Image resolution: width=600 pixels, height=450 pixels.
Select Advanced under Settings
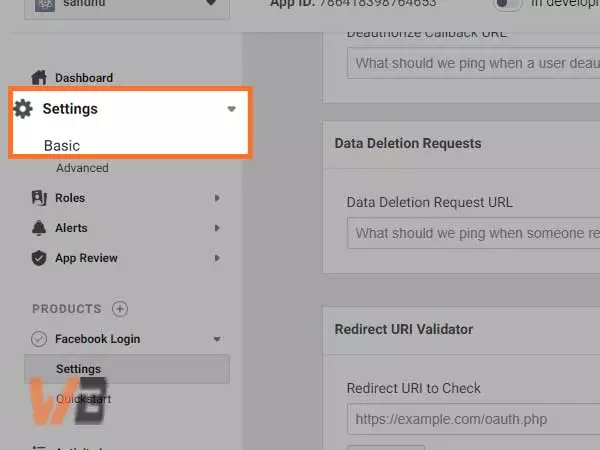[82, 168]
